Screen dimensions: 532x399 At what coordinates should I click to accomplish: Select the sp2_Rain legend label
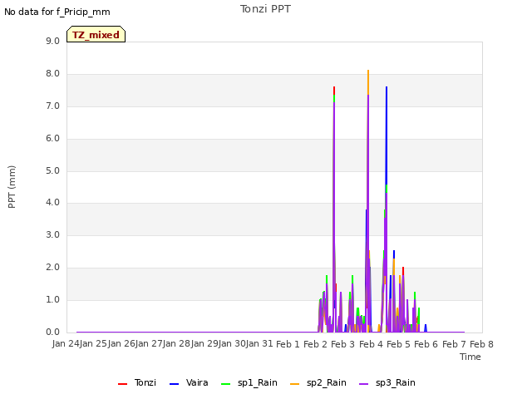click(x=327, y=382)
